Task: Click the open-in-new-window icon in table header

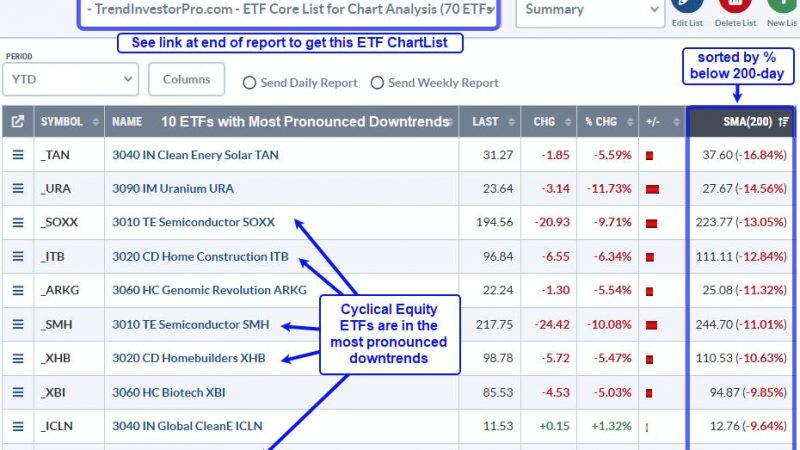Action: point(18,121)
